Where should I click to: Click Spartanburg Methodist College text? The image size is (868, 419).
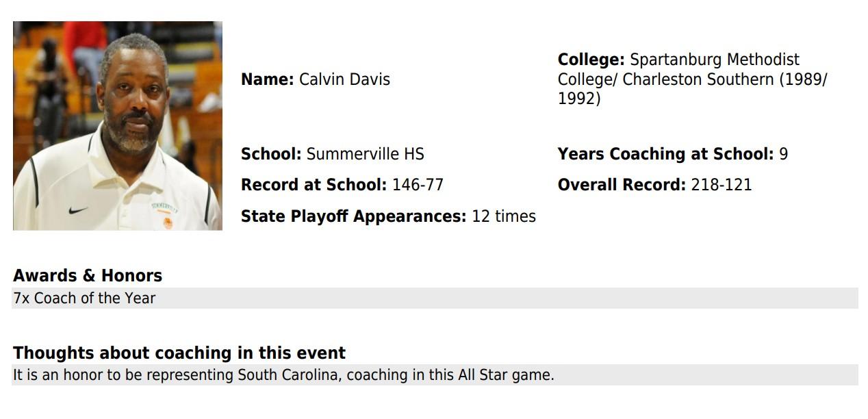[x=678, y=69]
